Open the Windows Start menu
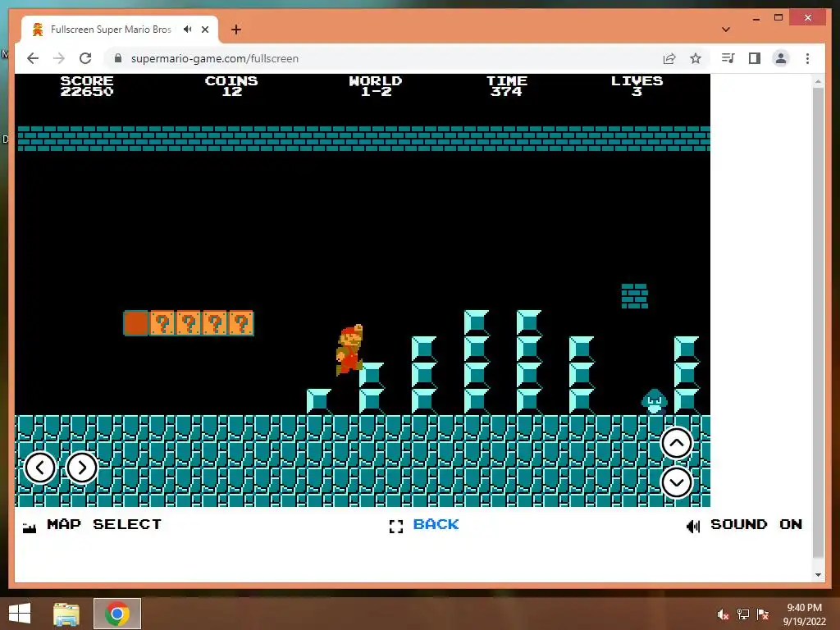 [x=20, y=614]
